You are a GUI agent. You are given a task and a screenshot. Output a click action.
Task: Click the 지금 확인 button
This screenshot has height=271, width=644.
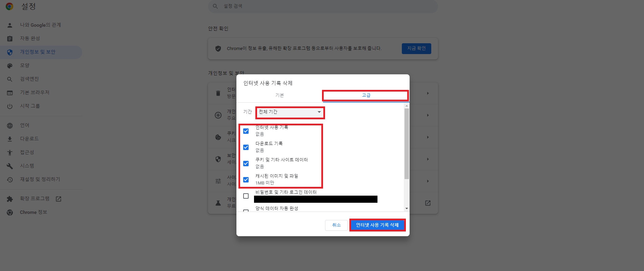[x=416, y=49]
